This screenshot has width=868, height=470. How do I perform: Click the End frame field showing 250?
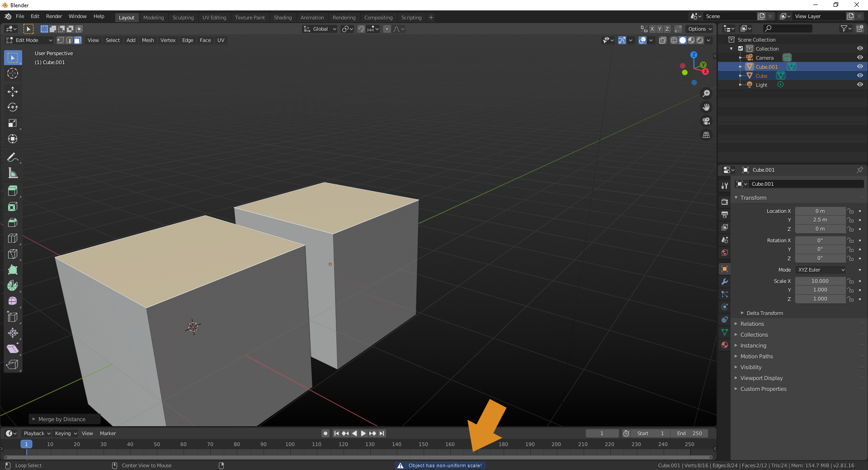pyautogui.click(x=689, y=433)
